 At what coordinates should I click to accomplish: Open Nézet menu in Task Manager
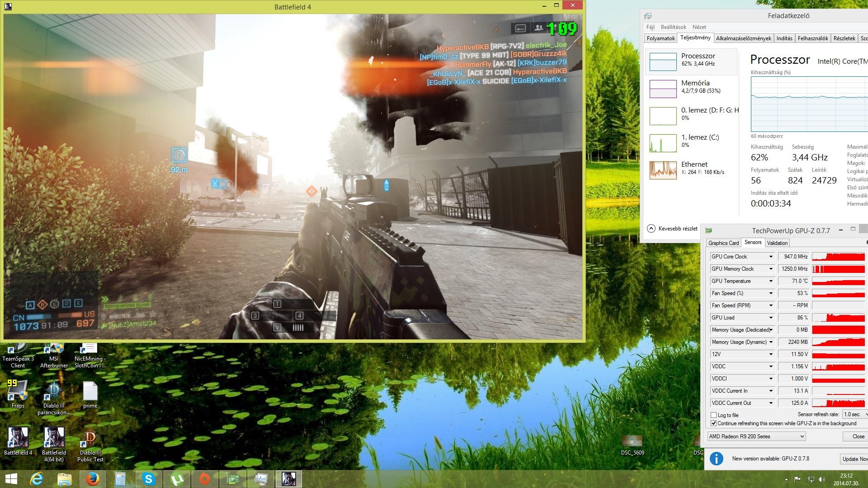(x=699, y=27)
